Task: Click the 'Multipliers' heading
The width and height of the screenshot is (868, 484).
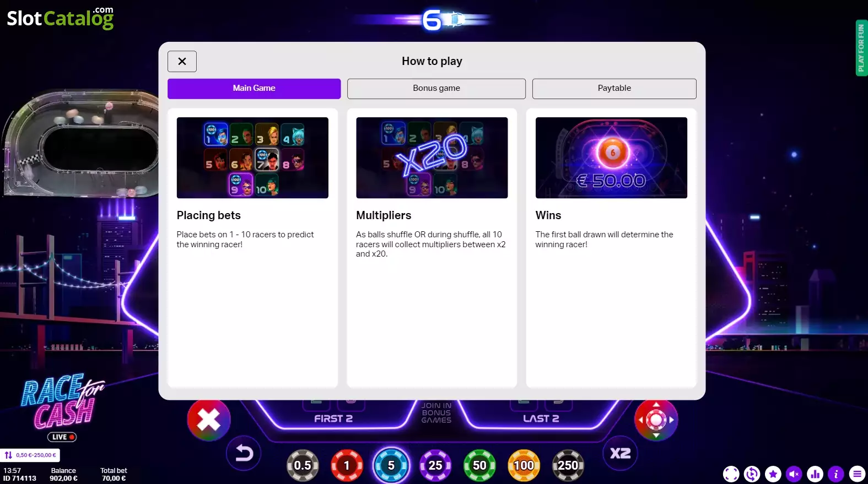Action: click(x=384, y=215)
